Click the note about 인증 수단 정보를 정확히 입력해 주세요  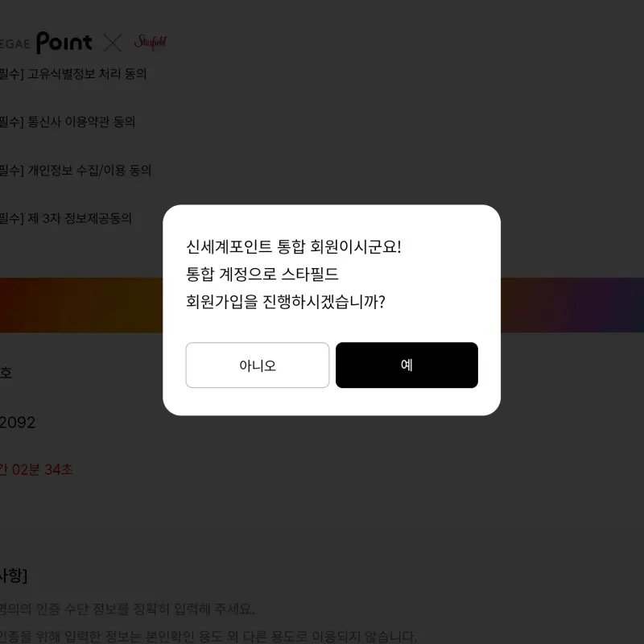point(127,609)
